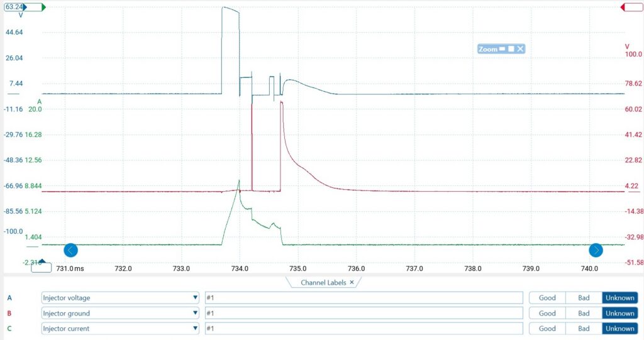Minimize the Zoom overview panel
The height and width of the screenshot is (340, 644).
(502, 49)
